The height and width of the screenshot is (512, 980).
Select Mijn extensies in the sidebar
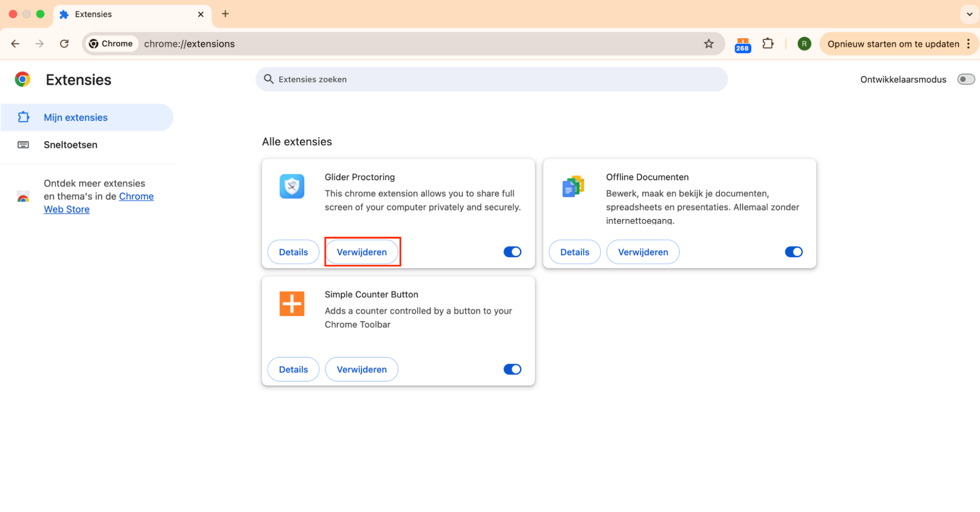click(75, 117)
